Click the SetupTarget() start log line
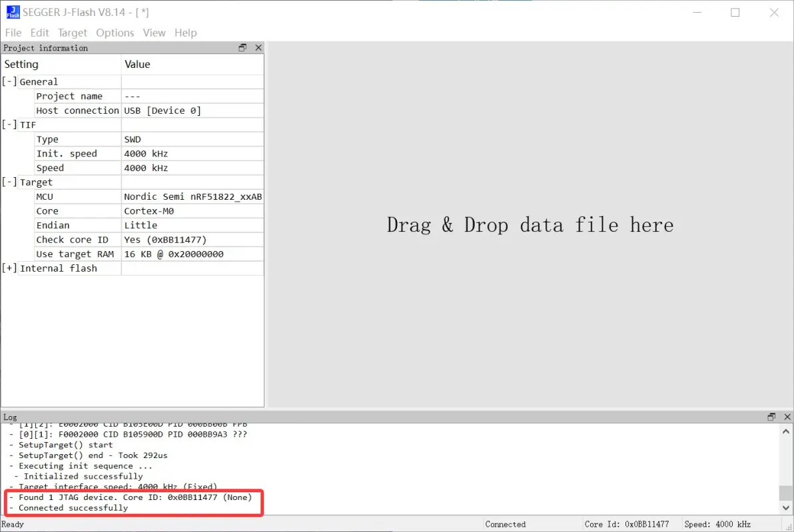794x532 pixels. click(61, 445)
